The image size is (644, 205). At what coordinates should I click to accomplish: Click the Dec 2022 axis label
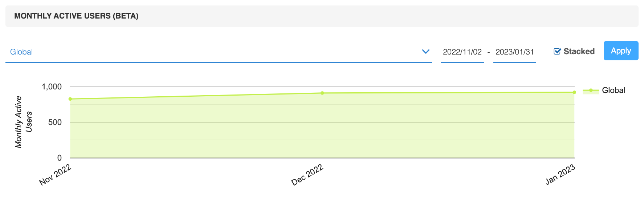pos(307,175)
